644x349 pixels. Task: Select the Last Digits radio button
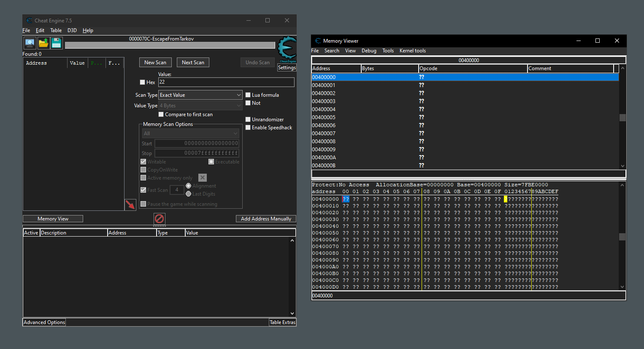pos(189,194)
